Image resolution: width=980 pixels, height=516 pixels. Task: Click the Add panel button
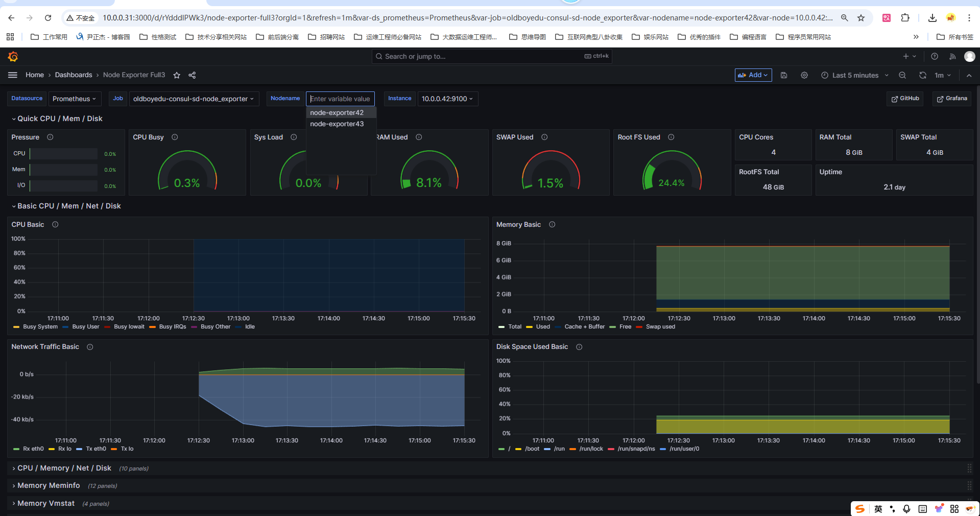753,75
